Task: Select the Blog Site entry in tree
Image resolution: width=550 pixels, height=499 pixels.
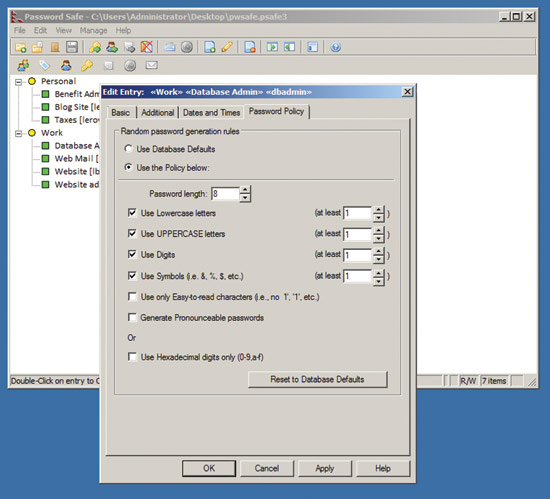Action: pyautogui.click(x=70, y=107)
